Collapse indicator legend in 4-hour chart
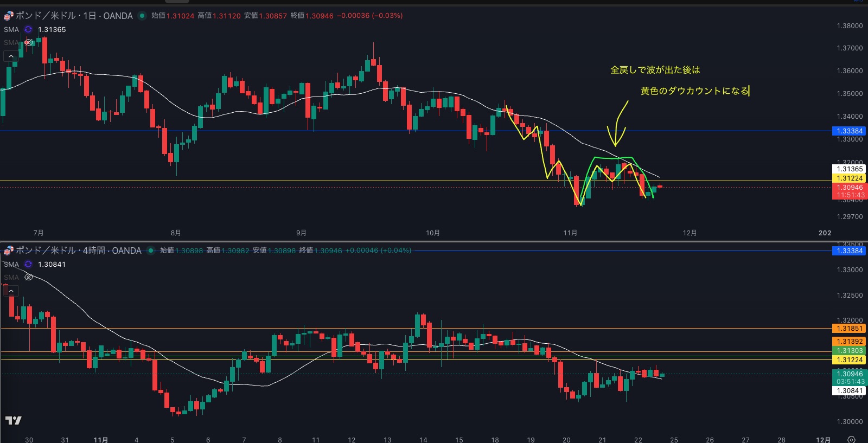The height and width of the screenshot is (443, 868). 11,291
